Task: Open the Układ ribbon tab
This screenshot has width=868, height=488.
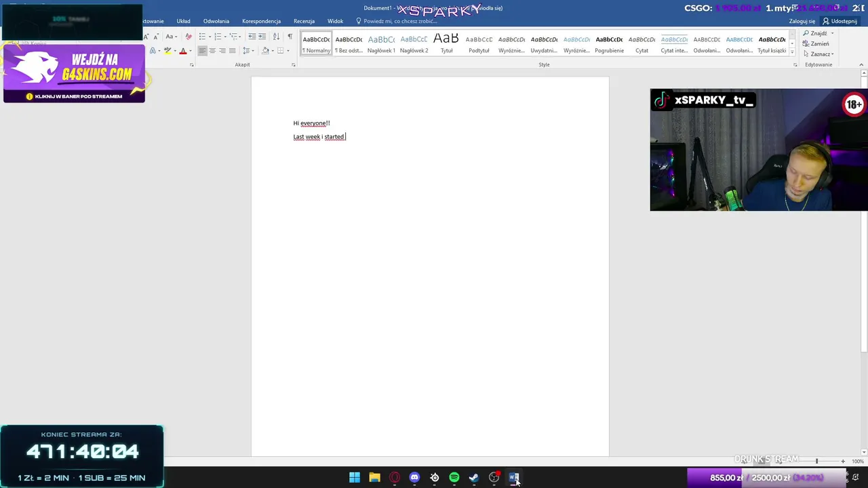Action: point(184,21)
